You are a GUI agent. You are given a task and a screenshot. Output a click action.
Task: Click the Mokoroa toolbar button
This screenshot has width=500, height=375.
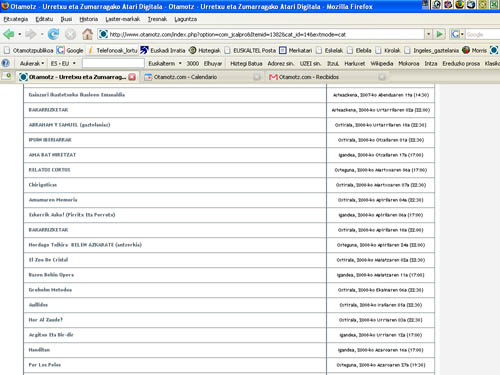(x=409, y=63)
